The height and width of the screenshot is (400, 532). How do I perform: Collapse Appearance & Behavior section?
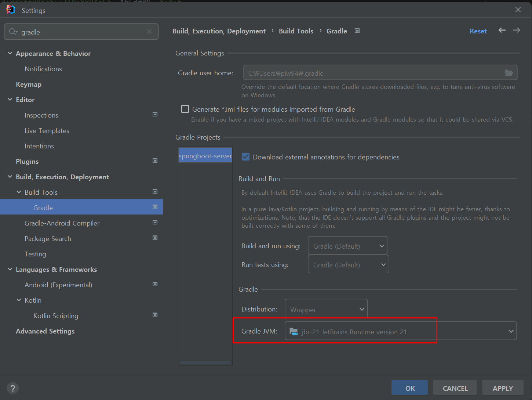pos(10,53)
